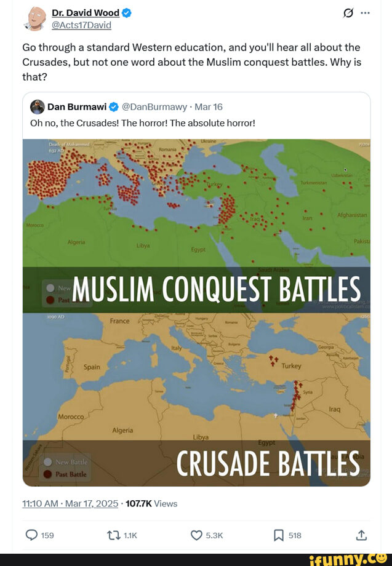
Task: Click Dan Burmawi's verified badge
Action: pyautogui.click(x=114, y=106)
